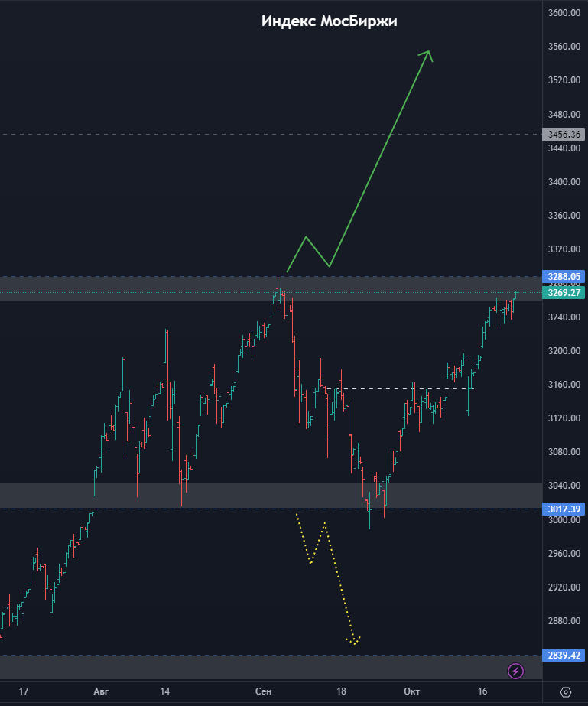588x706 pixels.
Task: Click the Авг date label
Action: tap(101, 691)
